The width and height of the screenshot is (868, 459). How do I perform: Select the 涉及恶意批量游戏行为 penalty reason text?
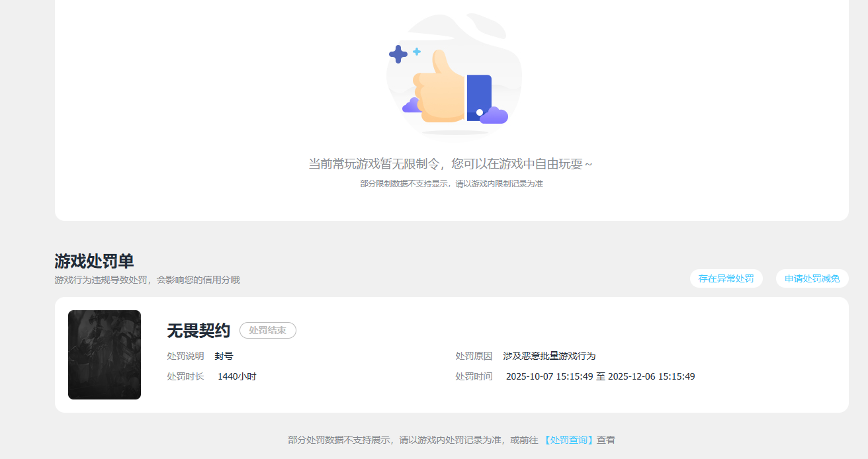[549, 356]
